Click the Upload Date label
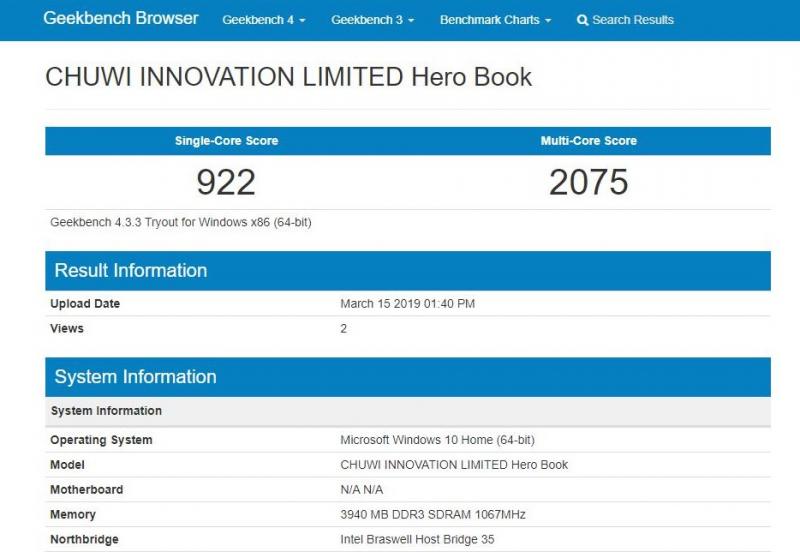 [85, 304]
